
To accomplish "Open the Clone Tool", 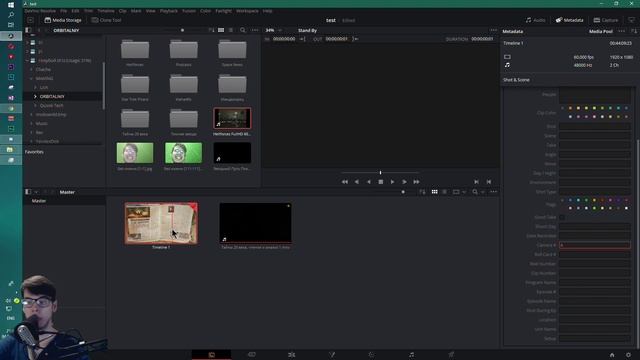I will click(x=106, y=20).
